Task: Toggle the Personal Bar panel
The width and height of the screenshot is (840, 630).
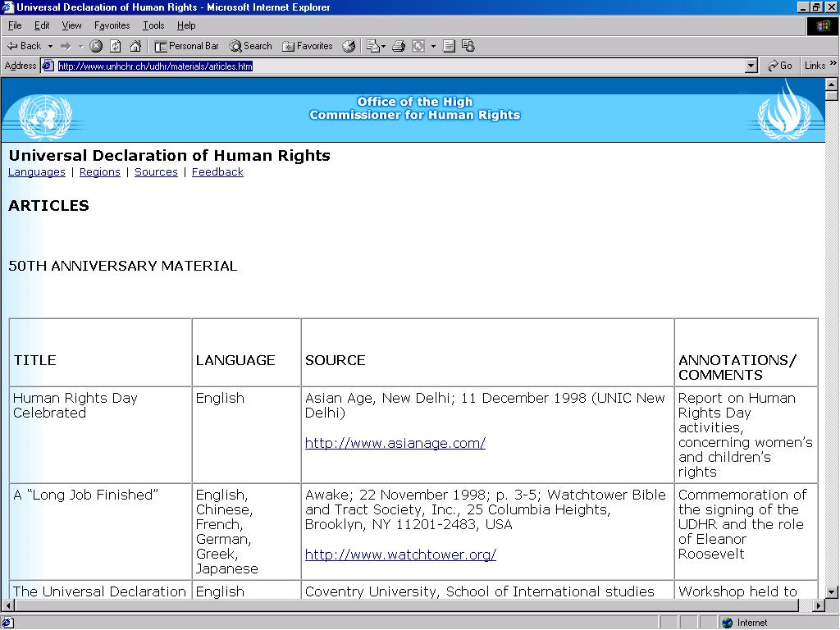Action: tap(186, 46)
